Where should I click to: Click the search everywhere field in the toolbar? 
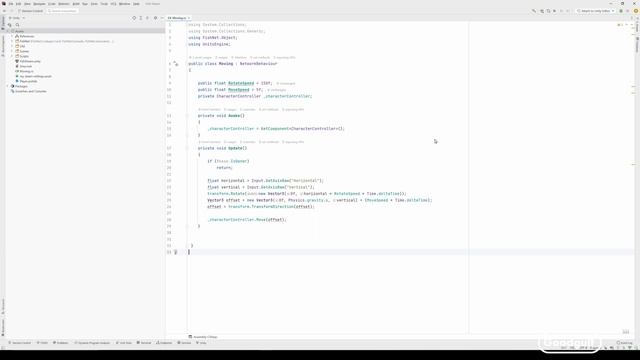[x=62, y=11]
